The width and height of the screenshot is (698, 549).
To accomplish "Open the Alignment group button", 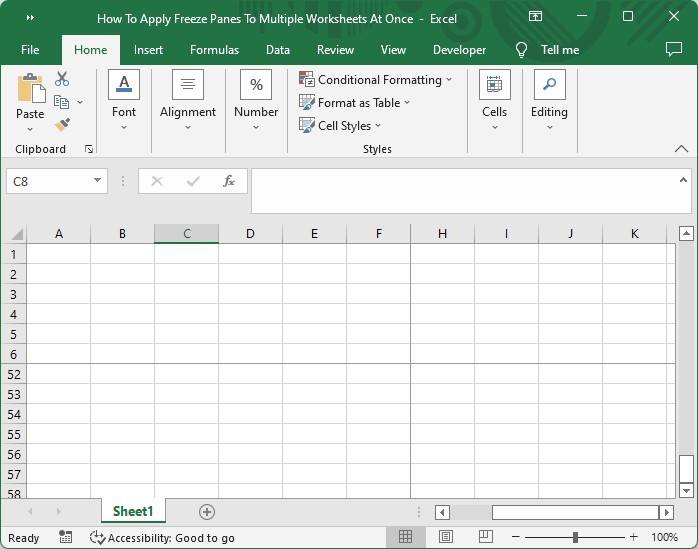I will [188, 101].
